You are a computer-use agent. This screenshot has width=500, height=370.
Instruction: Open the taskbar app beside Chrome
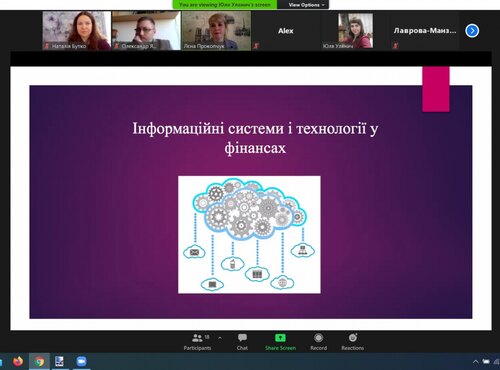[60, 361]
